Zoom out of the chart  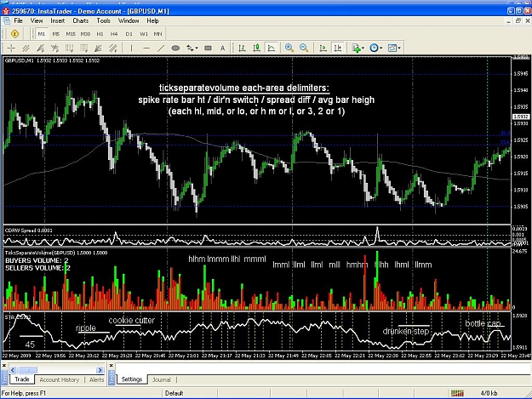click(x=304, y=48)
